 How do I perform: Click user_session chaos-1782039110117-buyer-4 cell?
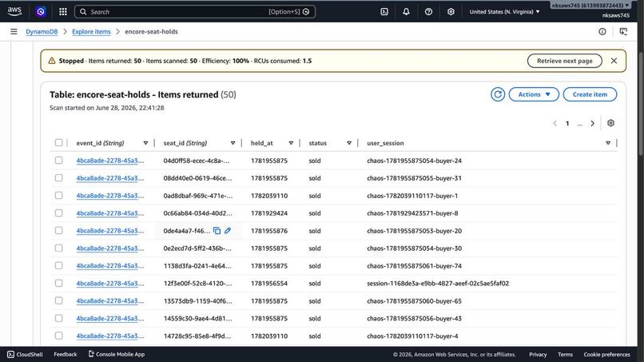pyautogui.click(x=412, y=336)
